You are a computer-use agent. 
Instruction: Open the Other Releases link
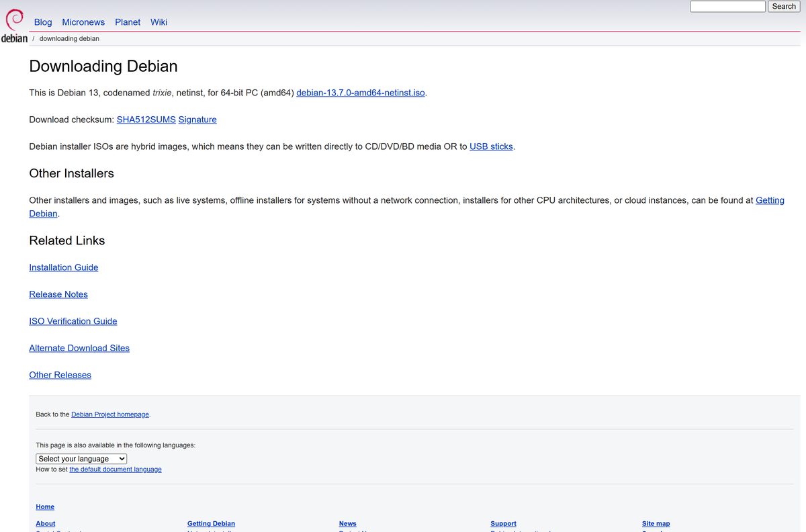[60, 375]
